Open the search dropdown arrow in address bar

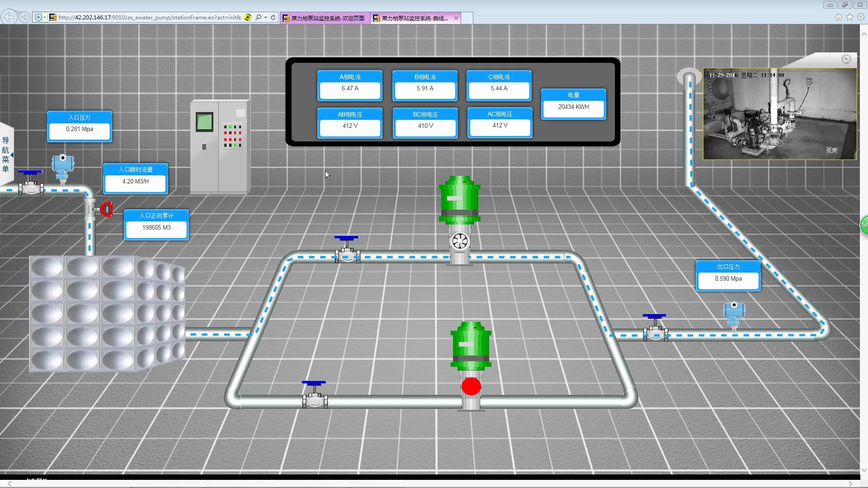point(265,18)
